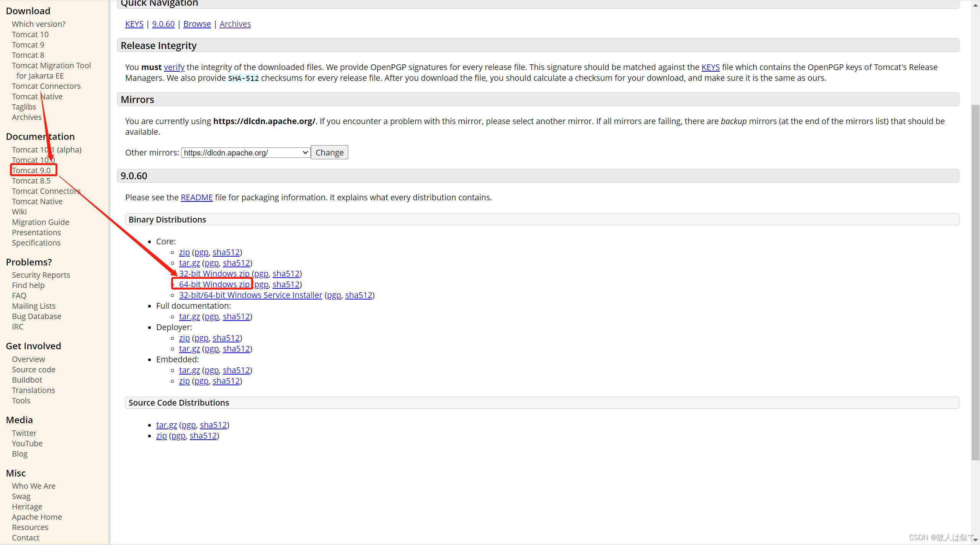The height and width of the screenshot is (545, 980).
Task: Download the Core zip distribution
Action: [x=185, y=252]
